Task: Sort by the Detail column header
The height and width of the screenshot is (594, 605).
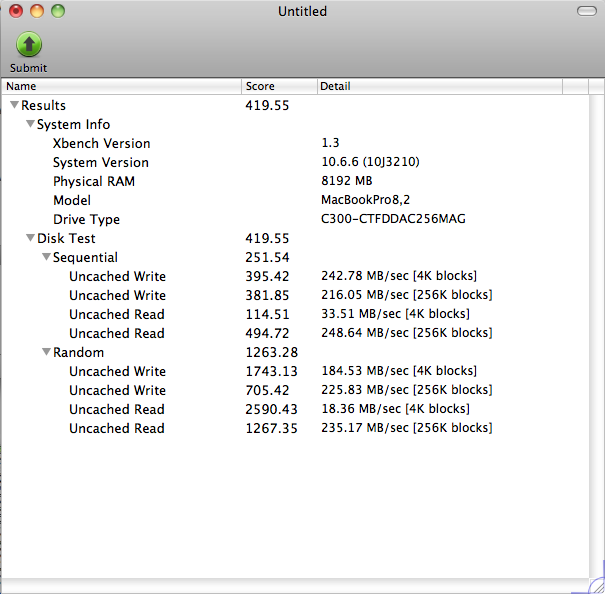Action: click(440, 86)
